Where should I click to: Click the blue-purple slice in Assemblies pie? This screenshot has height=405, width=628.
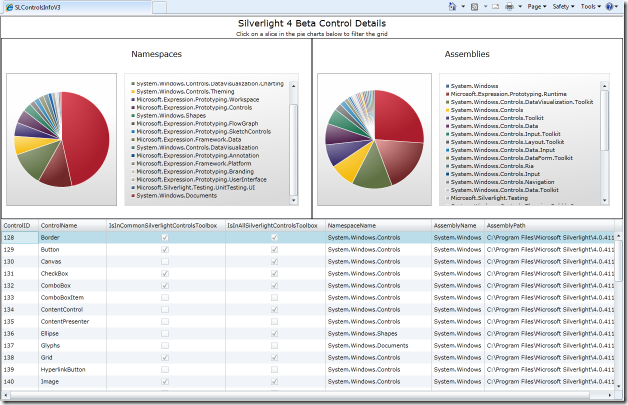(342, 152)
